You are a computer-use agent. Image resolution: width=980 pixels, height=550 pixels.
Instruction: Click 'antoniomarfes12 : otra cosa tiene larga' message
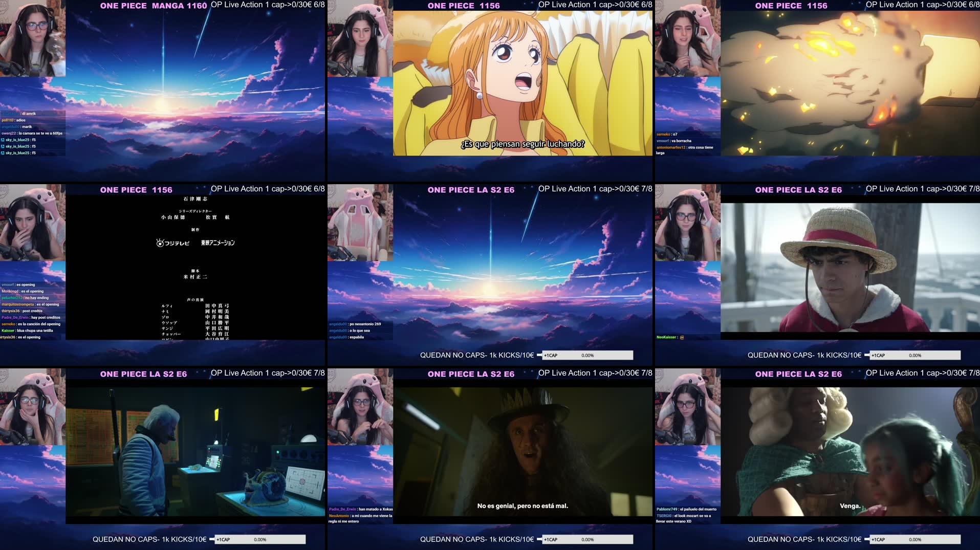pos(685,150)
